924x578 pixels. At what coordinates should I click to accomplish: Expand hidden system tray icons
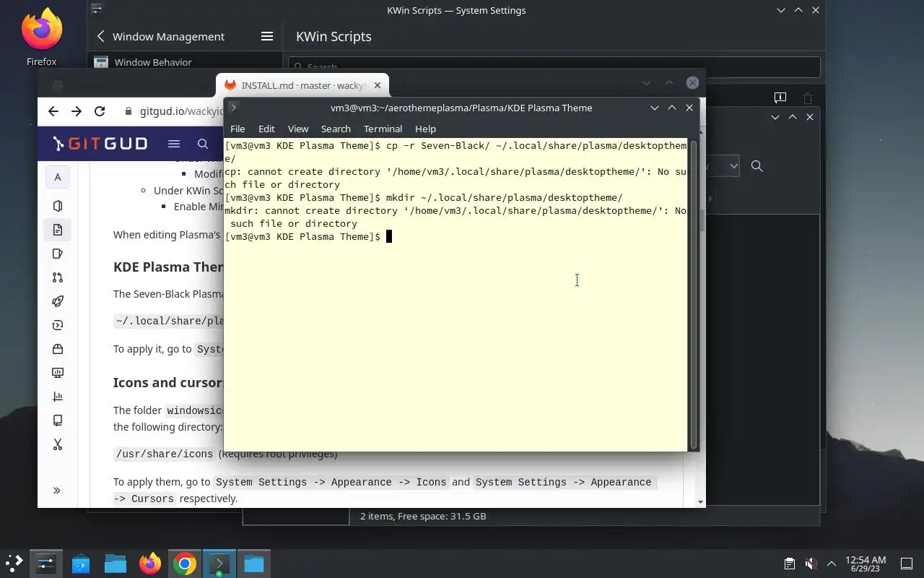click(831, 564)
